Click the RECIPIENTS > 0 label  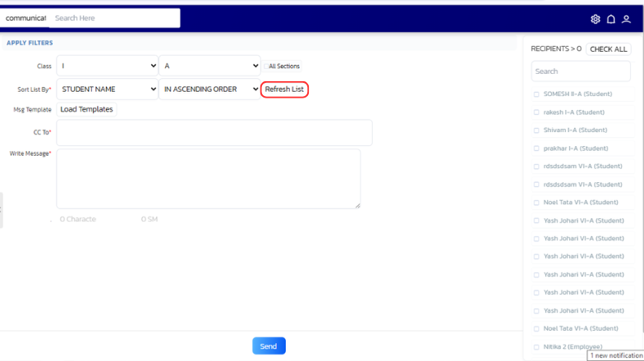click(556, 49)
